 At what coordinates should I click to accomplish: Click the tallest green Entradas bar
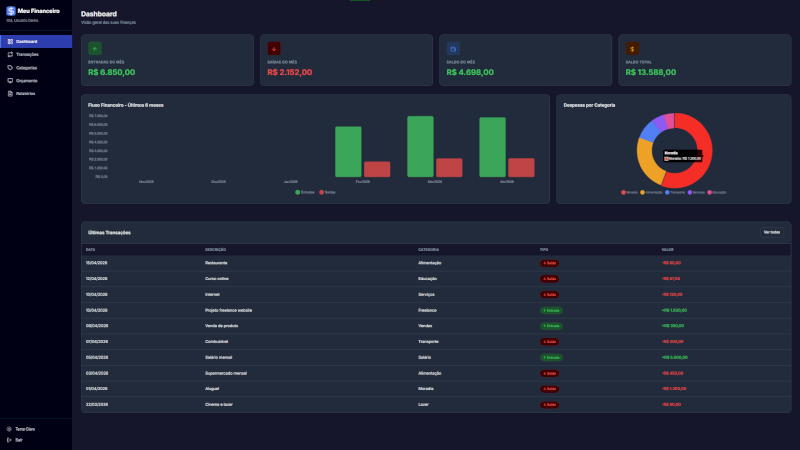420,146
